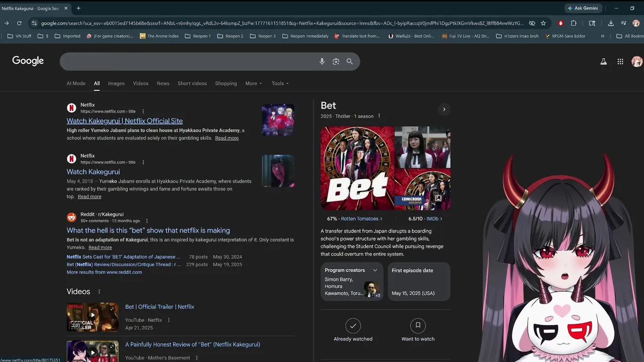644x362 pixels.
Task: Open the Google account avatar
Action: click(637, 61)
